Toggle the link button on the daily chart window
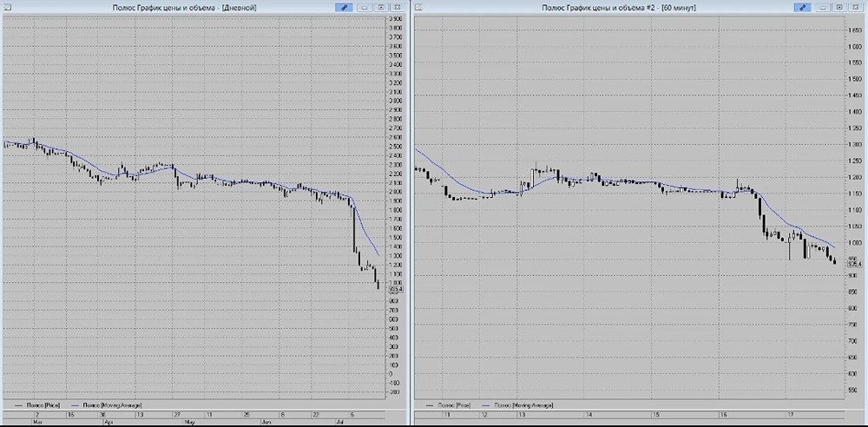This screenshot has height=427, width=868. coord(344,7)
